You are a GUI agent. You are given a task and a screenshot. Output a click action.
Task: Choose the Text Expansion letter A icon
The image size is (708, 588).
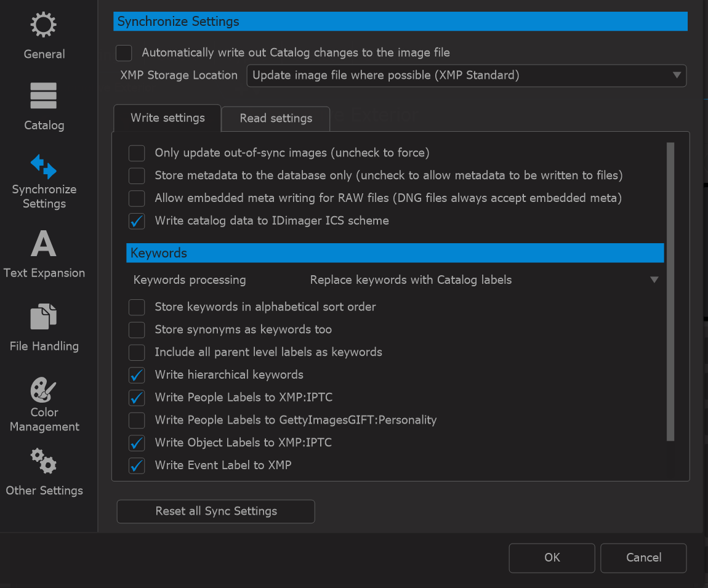(x=43, y=243)
